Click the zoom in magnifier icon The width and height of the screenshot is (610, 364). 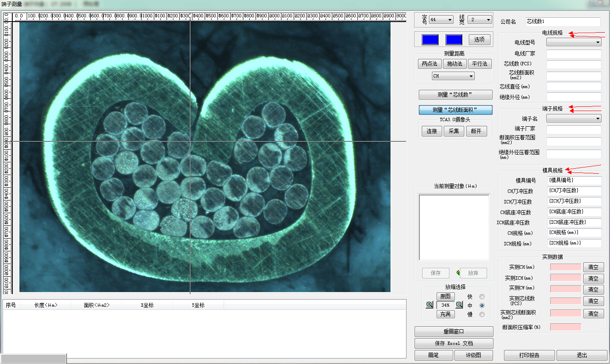coord(429,305)
